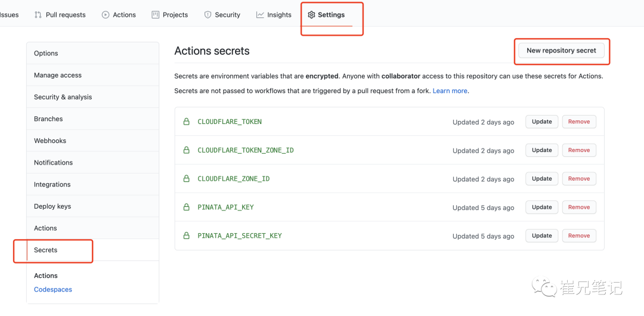Screen dimensions: 644x316
Task: Open Webhooks in settings sidebar
Action: pos(50,141)
